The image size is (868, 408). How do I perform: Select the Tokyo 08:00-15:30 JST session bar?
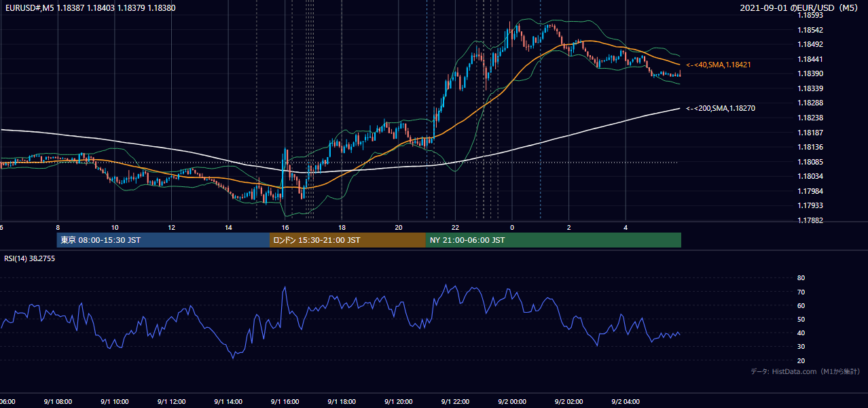coord(164,240)
